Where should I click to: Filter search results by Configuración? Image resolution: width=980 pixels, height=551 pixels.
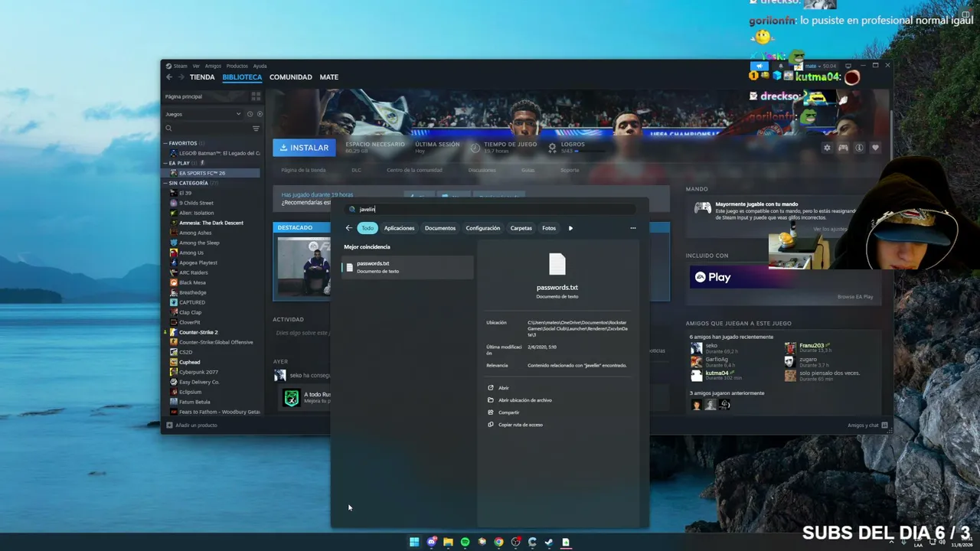click(x=483, y=228)
